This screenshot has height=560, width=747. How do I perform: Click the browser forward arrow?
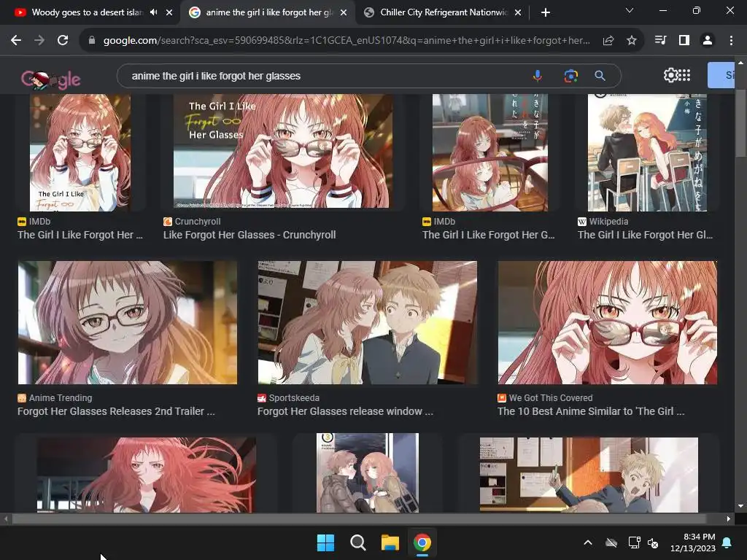point(39,41)
